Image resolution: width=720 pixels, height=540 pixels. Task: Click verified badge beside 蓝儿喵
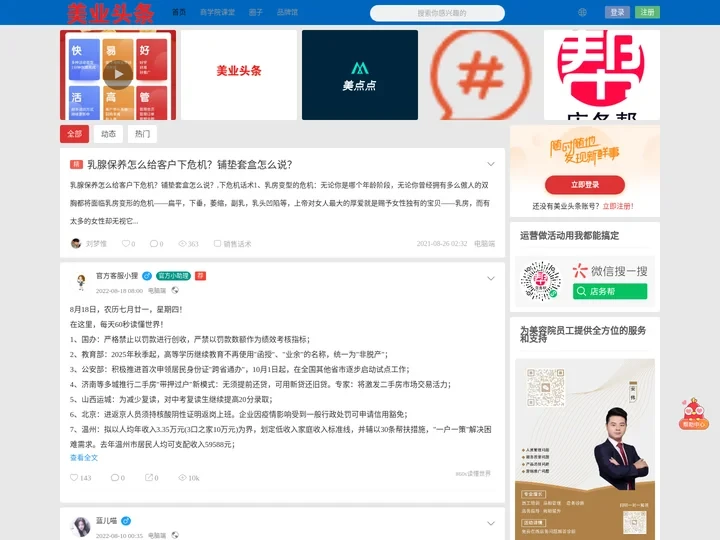[x=126, y=521]
